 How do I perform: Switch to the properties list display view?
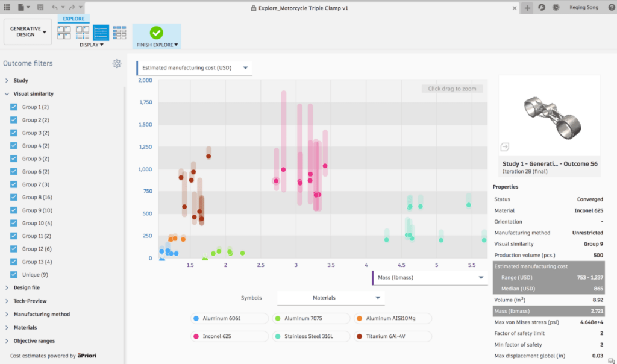(82, 33)
